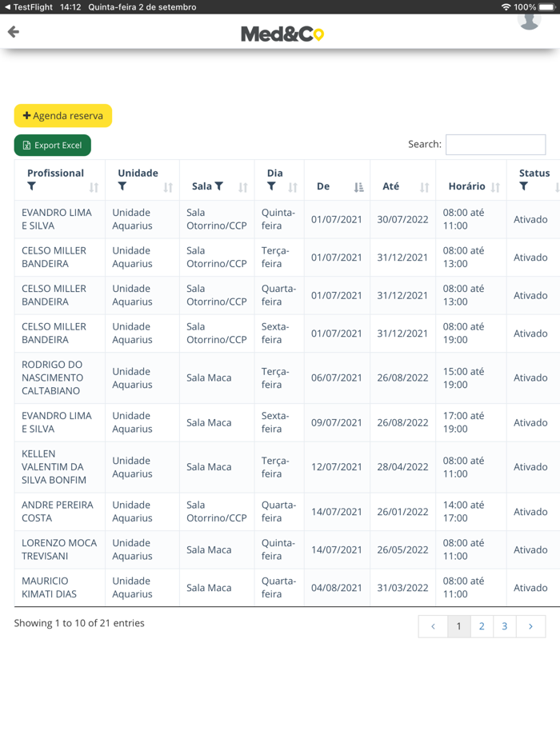The width and height of the screenshot is (560, 747).
Task: Click the Agenda reserva button
Action: coord(63,116)
